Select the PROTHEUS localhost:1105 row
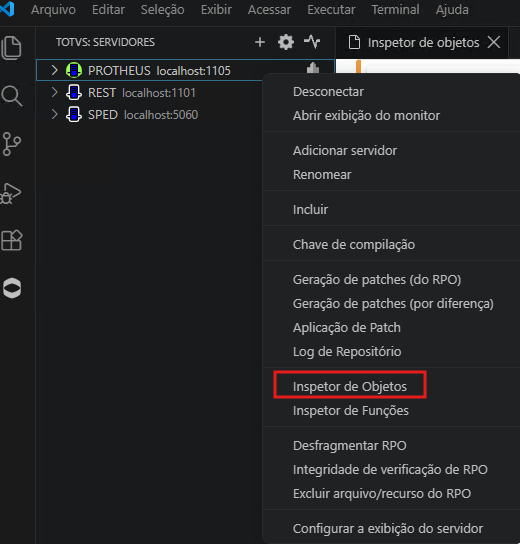Image resolution: width=520 pixels, height=544 pixels. (185, 70)
